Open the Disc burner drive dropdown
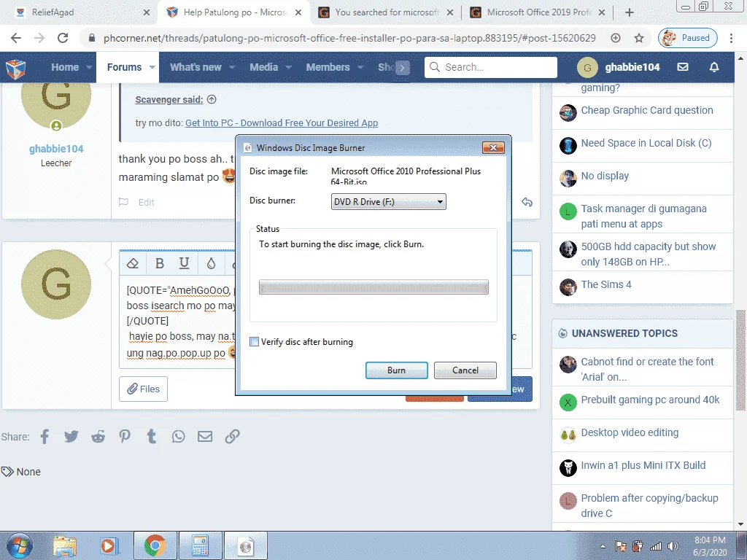The image size is (747, 560). (x=388, y=202)
